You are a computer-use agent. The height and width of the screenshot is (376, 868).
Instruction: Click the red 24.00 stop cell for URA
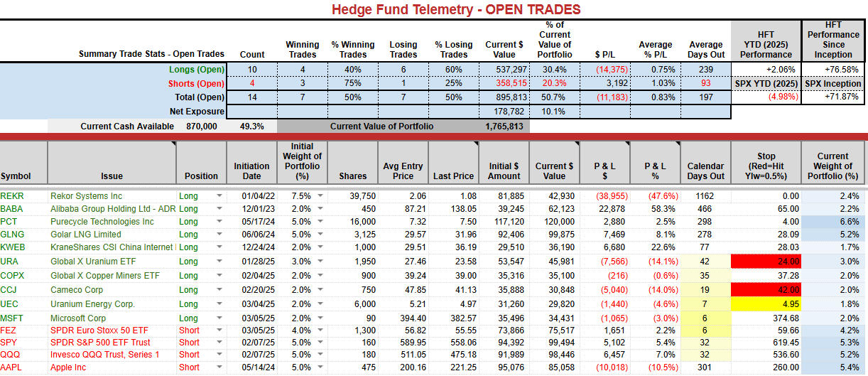tap(766, 262)
